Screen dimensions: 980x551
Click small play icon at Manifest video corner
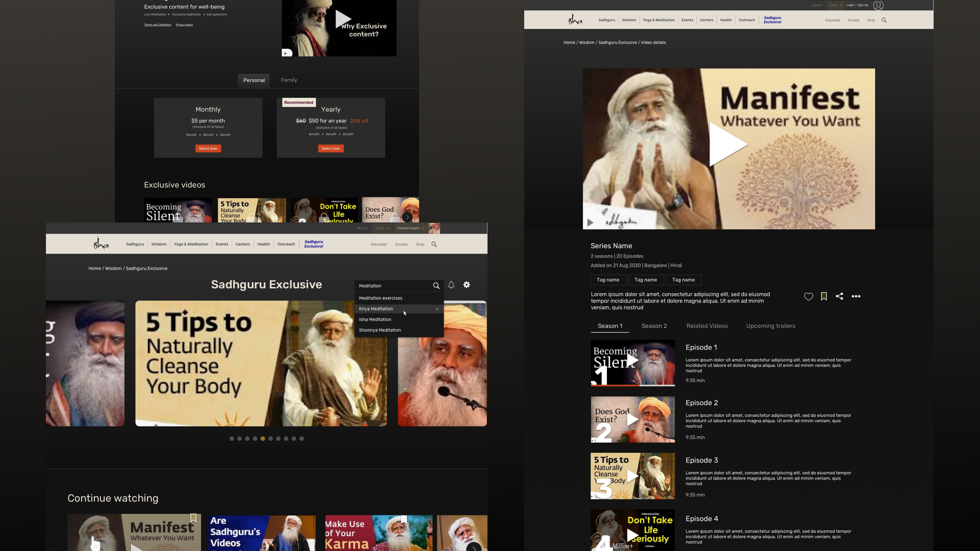pyautogui.click(x=590, y=223)
